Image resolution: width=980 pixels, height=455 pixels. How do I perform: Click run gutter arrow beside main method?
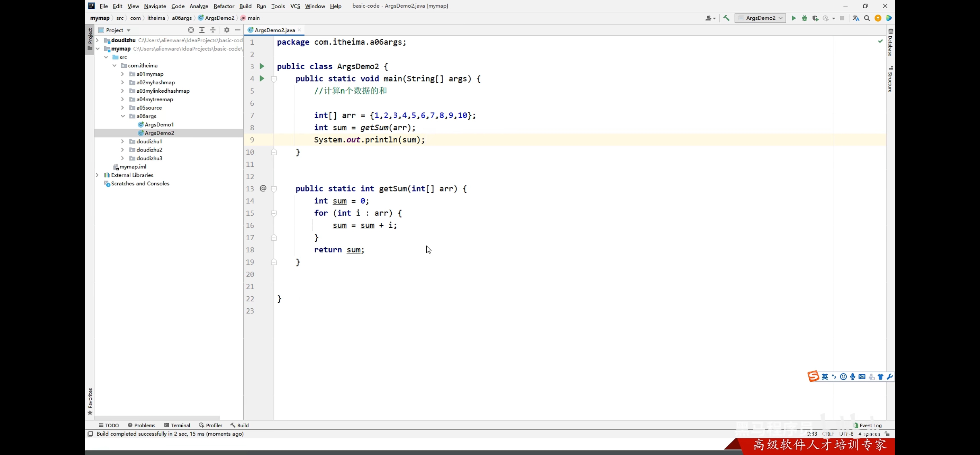pos(262,79)
